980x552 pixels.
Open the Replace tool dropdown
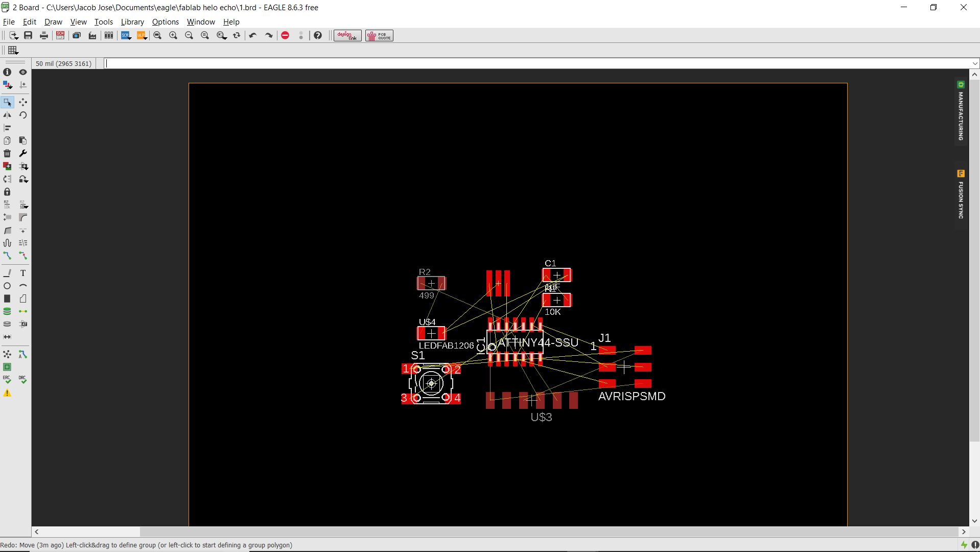click(x=23, y=179)
